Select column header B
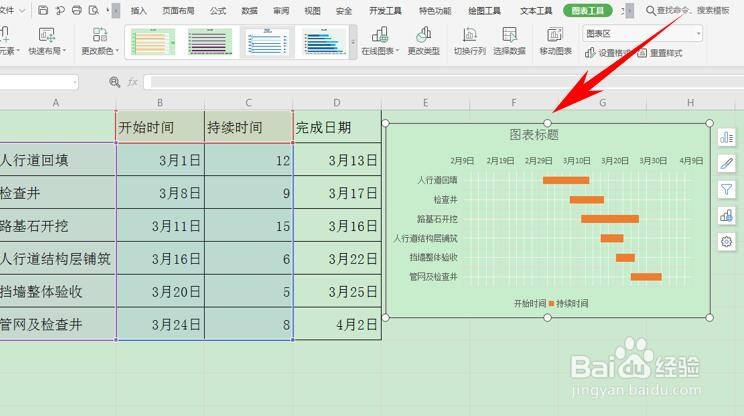744x416 pixels. (160, 102)
